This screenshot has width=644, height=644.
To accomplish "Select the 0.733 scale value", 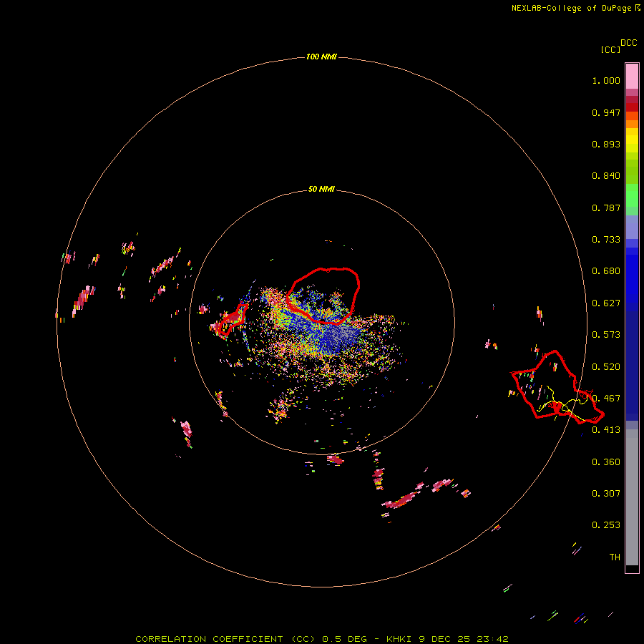I will pyautogui.click(x=606, y=240).
